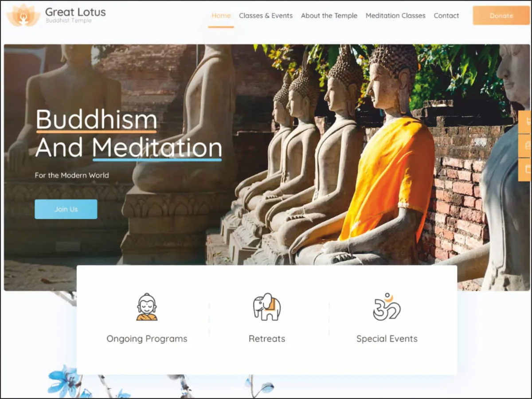
Task: Click the orange Donate button
Action: [501, 16]
